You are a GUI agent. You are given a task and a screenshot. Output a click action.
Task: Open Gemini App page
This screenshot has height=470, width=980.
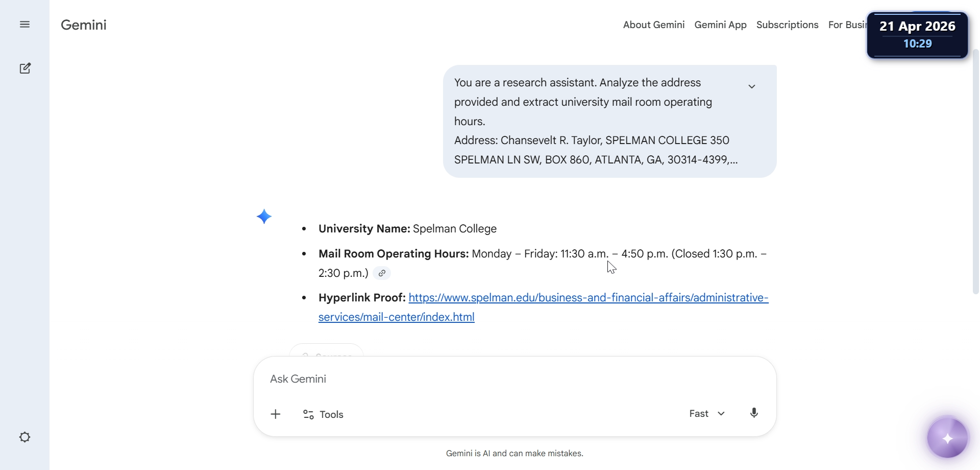pyautogui.click(x=720, y=25)
